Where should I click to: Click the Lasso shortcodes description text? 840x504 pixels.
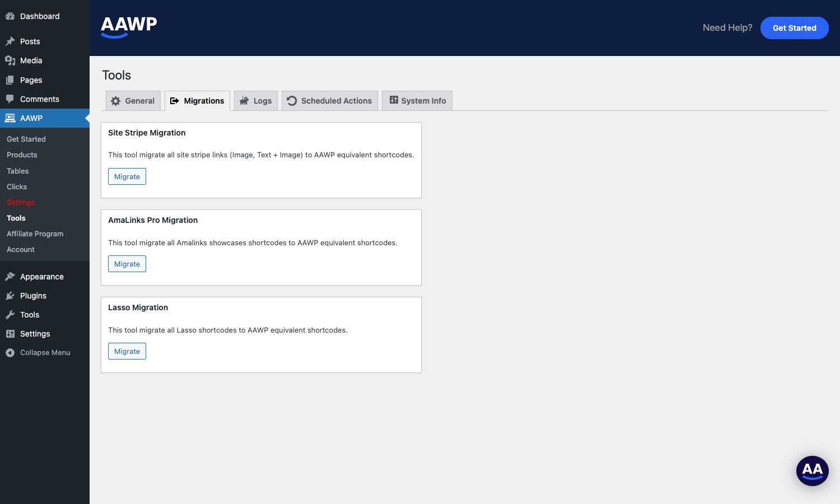[x=228, y=330]
